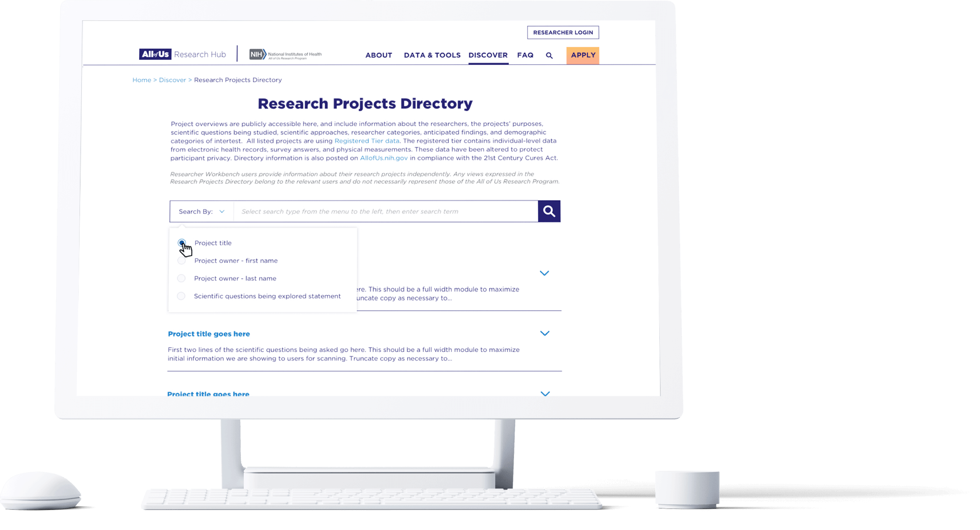
Task: Click the search magnifier icon
Action: point(549,211)
